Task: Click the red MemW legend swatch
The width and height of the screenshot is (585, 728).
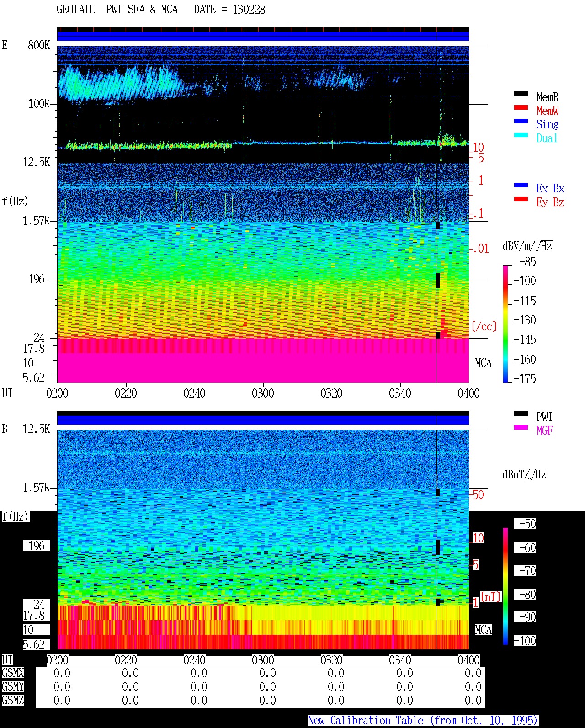Action: (x=521, y=108)
